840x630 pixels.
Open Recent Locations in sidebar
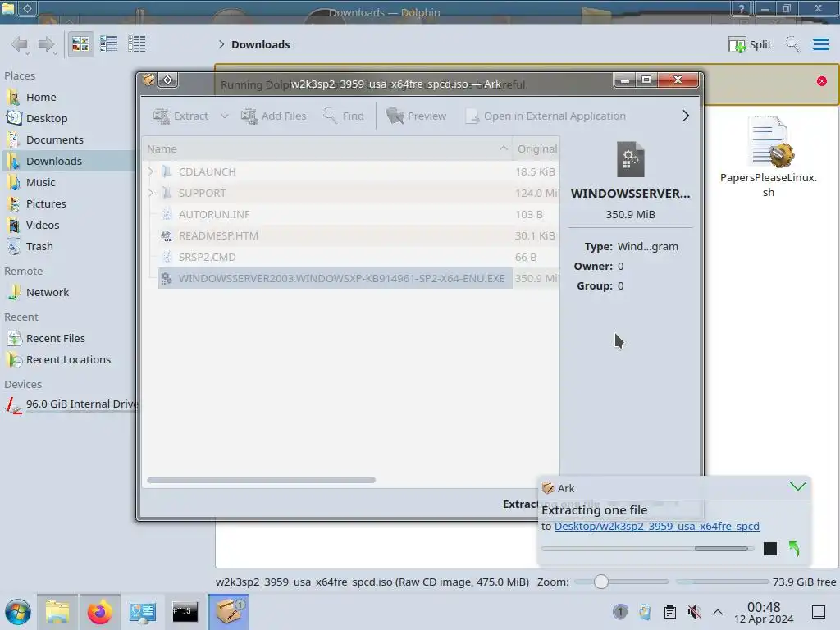[68, 360]
